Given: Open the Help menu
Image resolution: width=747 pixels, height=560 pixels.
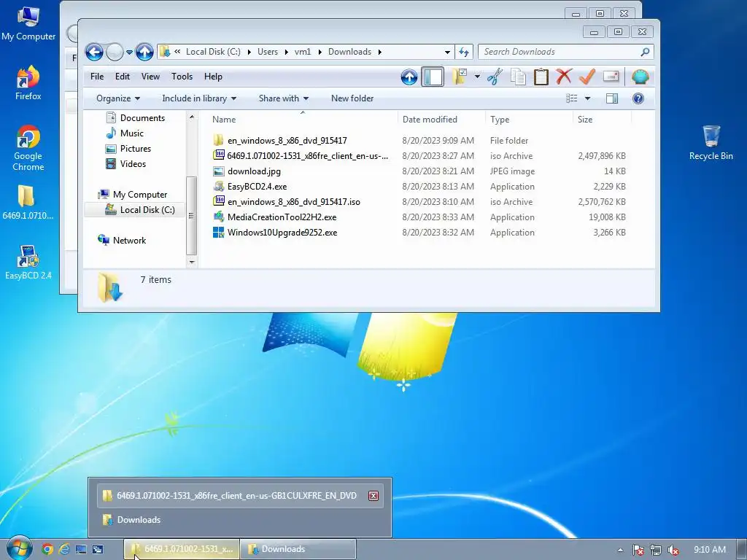Looking at the screenshot, I should 214,76.
